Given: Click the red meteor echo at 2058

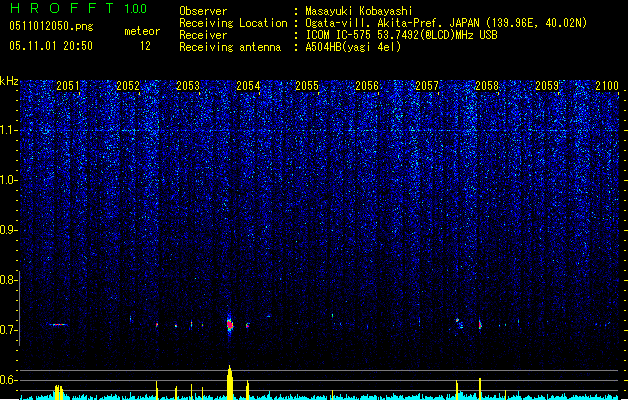Looking at the screenshot, I should point(480,325).
